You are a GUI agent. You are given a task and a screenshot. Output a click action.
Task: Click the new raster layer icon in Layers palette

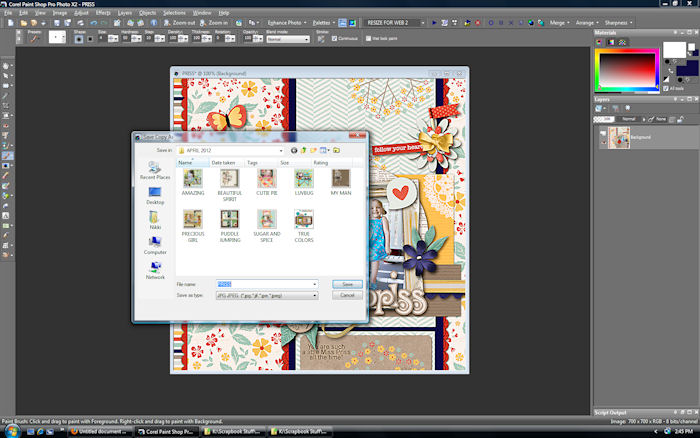click(x=599, y=108)
